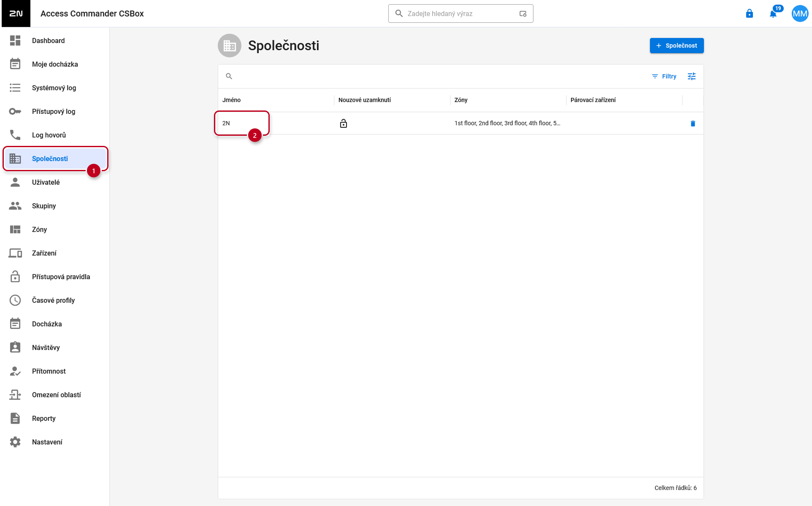Viewport: 812px width, 506px height.
Task: Open the Zóny layout icon
Action: [x=15, y=229]
